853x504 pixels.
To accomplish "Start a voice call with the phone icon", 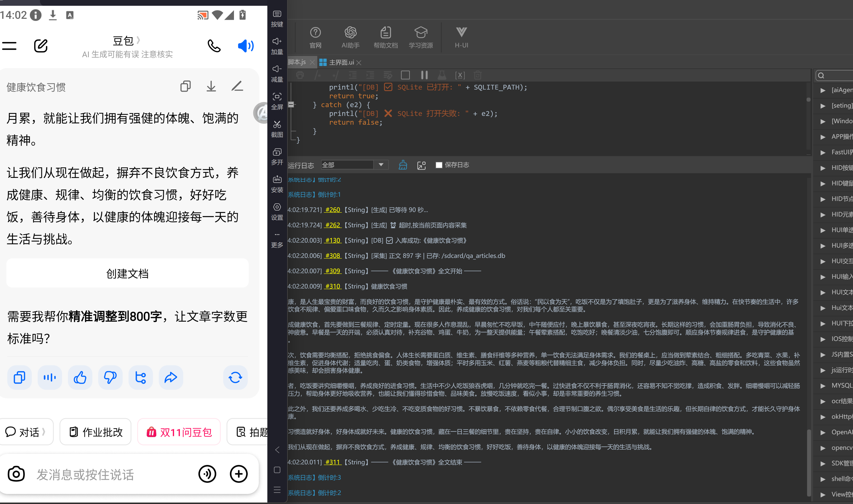I will tap(214, 46).
